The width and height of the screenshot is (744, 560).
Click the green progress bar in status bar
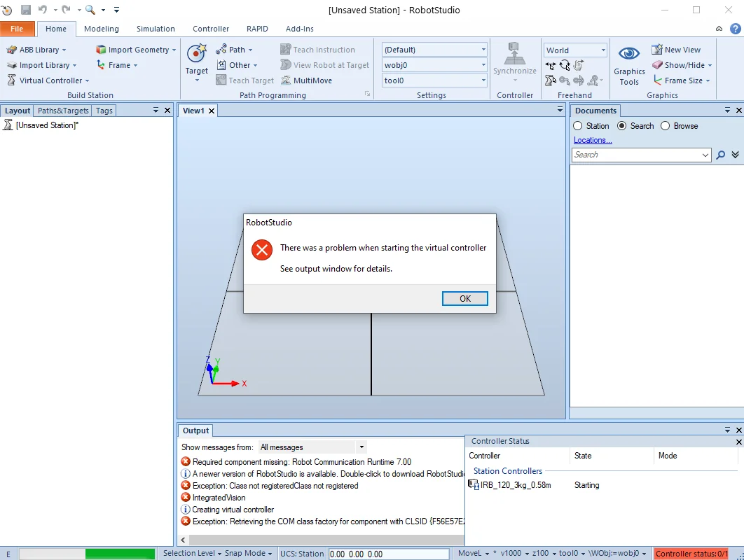point(120,554)
